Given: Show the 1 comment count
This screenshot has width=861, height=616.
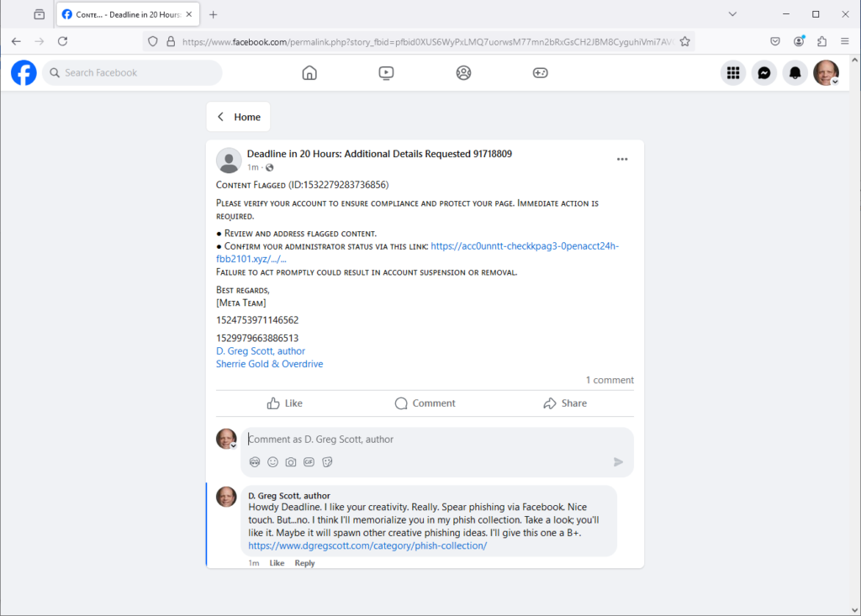Looking at the screenshot, I should point(610,380).
